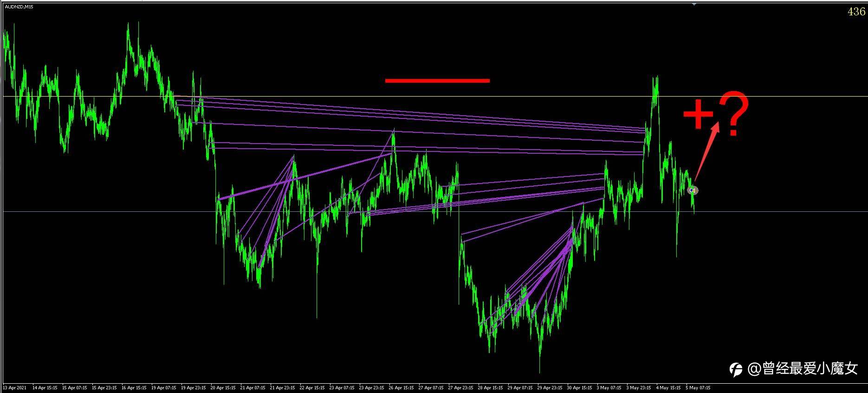This screenshot has height=393, width=868.
Task: Click the 19 Apr 23:15 time label
Action: point(193,387)
